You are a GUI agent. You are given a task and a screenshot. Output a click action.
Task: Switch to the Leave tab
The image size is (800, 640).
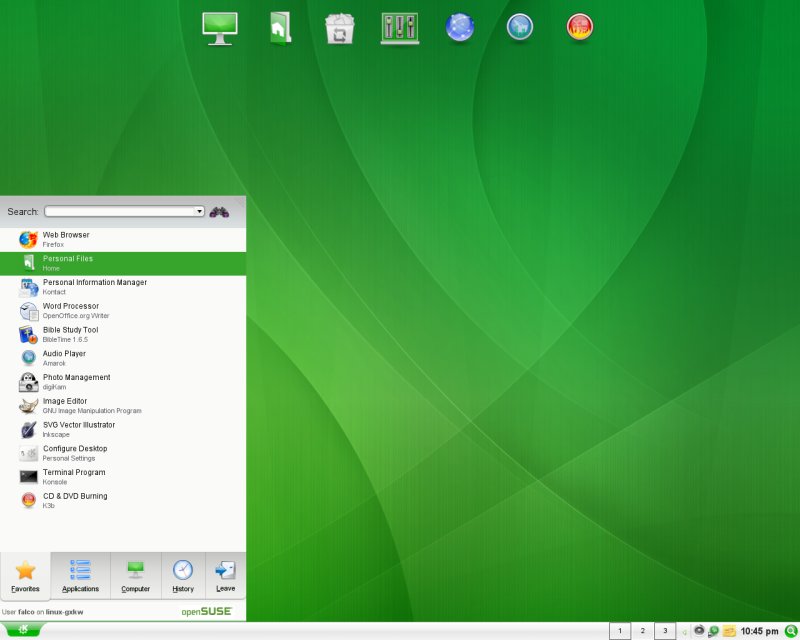click(x=225, y=576)
